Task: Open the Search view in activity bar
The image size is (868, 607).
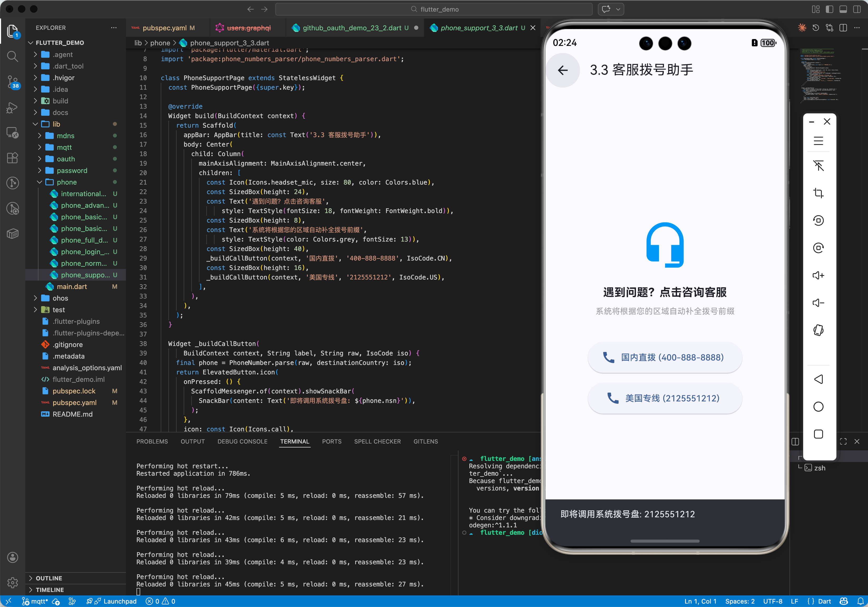Action: pos(12,56)
